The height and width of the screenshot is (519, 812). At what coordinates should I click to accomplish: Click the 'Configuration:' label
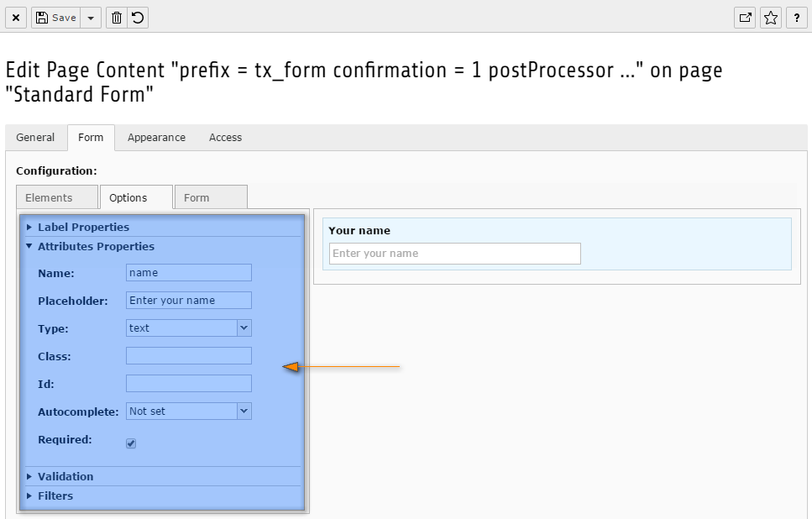[x=56, y=171]
